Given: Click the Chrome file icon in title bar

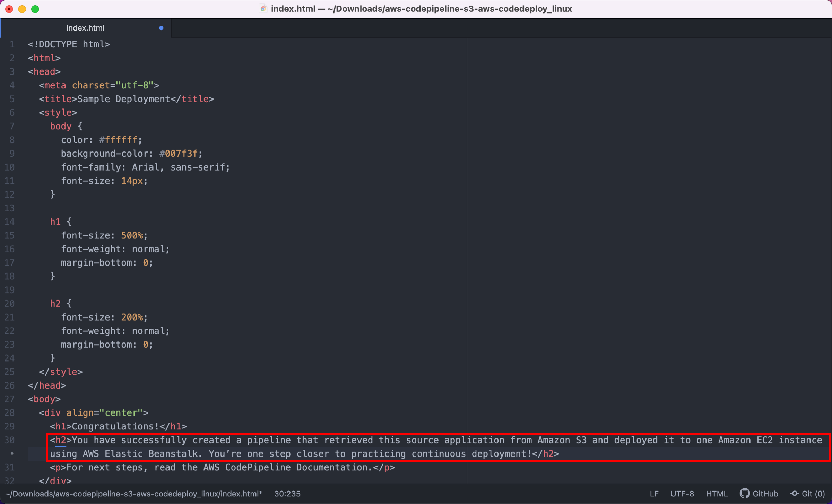Looking at the screenshot, I should 263,9.
